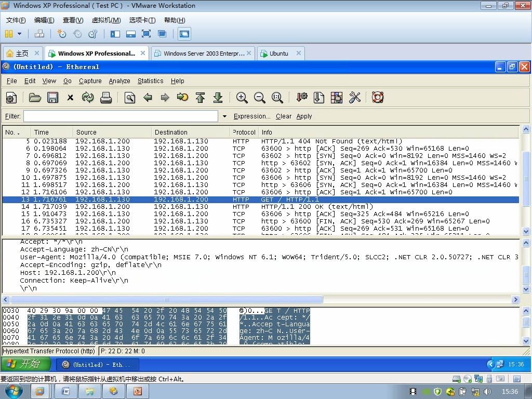Viewport: 532px width, 399px height.
Task: Close the Ubuntu VM tab
Action: pos(299,53)
